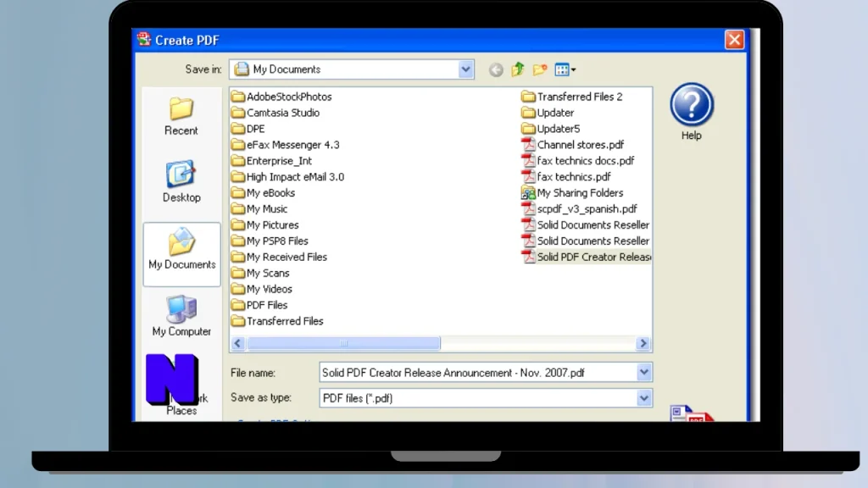Select the Transferred Files folder

coord(278,321)
